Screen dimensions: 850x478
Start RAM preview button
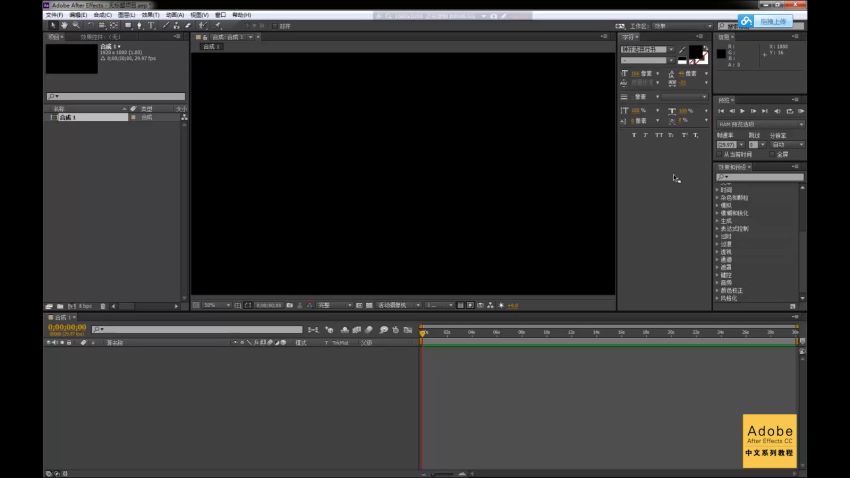(801, 111)
